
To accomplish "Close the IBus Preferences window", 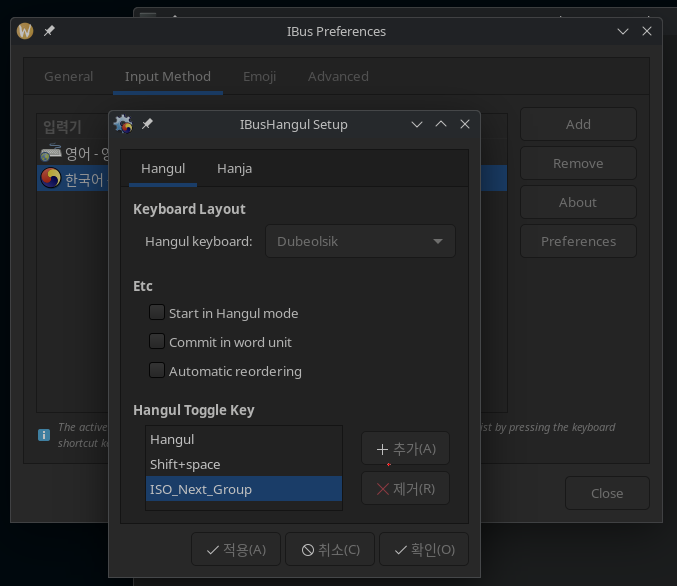I will tap(647, 31).
